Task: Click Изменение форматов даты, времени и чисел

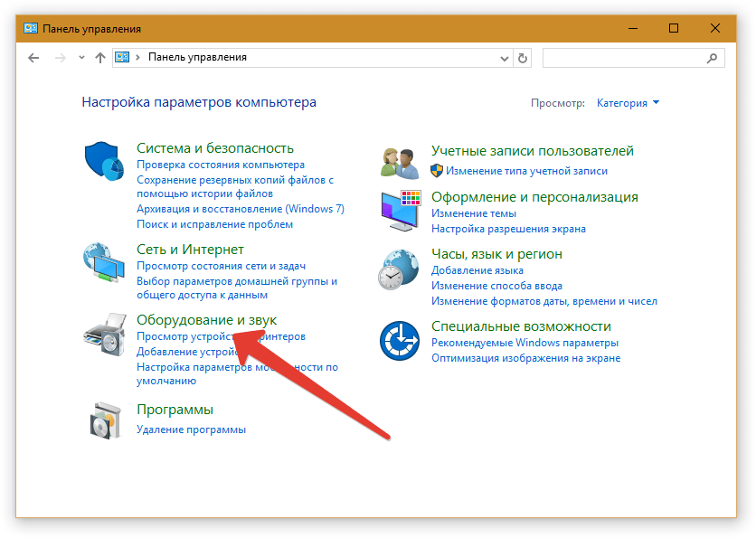Action: [x=543, y=301]
